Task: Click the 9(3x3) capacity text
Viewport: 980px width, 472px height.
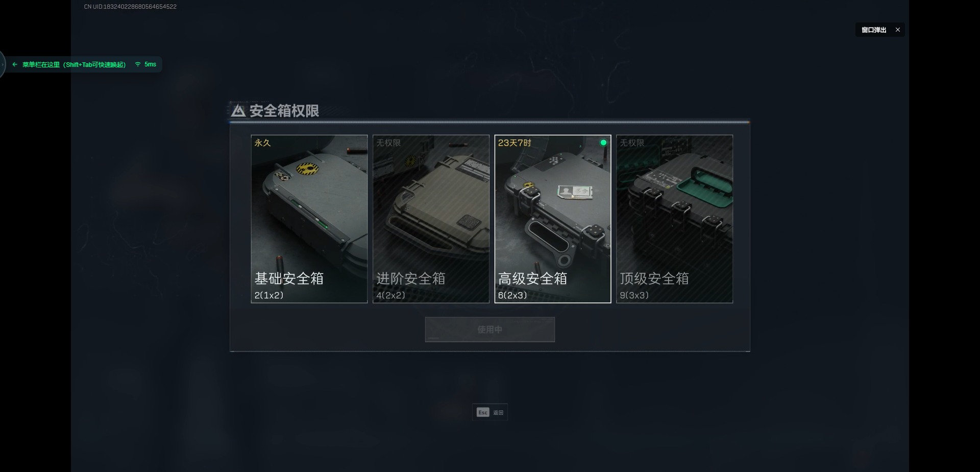Action: [x=634, y=295]
